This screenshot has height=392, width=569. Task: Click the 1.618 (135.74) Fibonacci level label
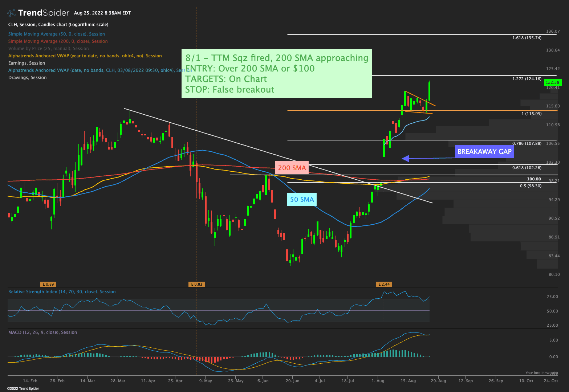point(527,38)
